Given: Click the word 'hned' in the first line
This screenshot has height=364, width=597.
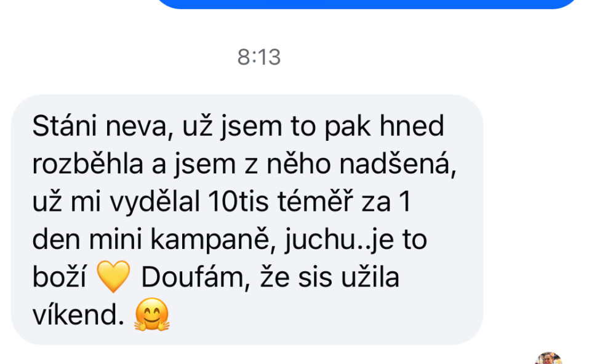Looking at the screenshot, I should (x=412, y=125).
